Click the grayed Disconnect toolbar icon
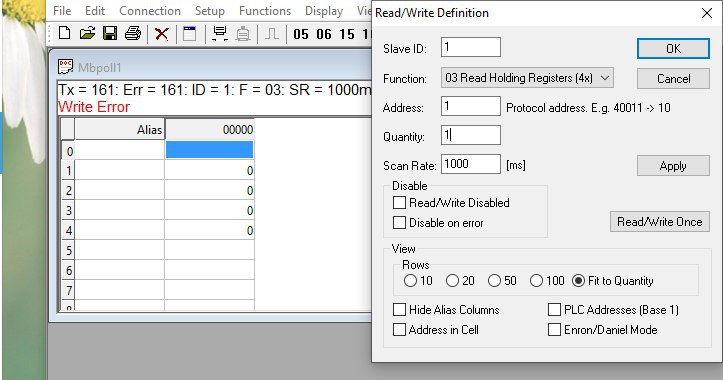723x380 pixels. (243, 34)
